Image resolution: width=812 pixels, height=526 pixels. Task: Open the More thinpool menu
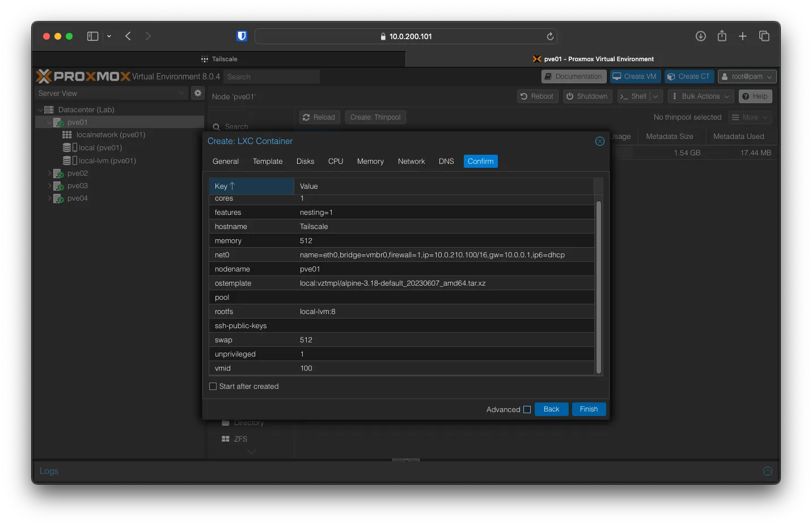[750, 117]
